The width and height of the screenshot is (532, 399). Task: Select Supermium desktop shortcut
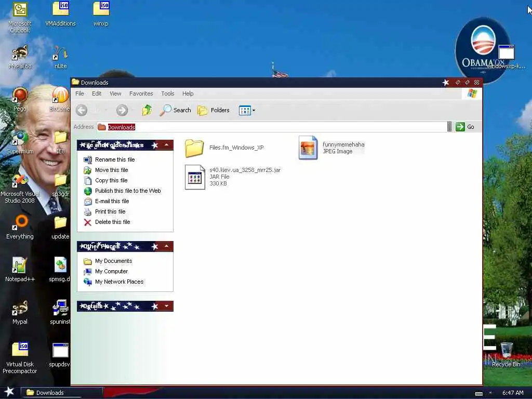click(x=20, y=142)
